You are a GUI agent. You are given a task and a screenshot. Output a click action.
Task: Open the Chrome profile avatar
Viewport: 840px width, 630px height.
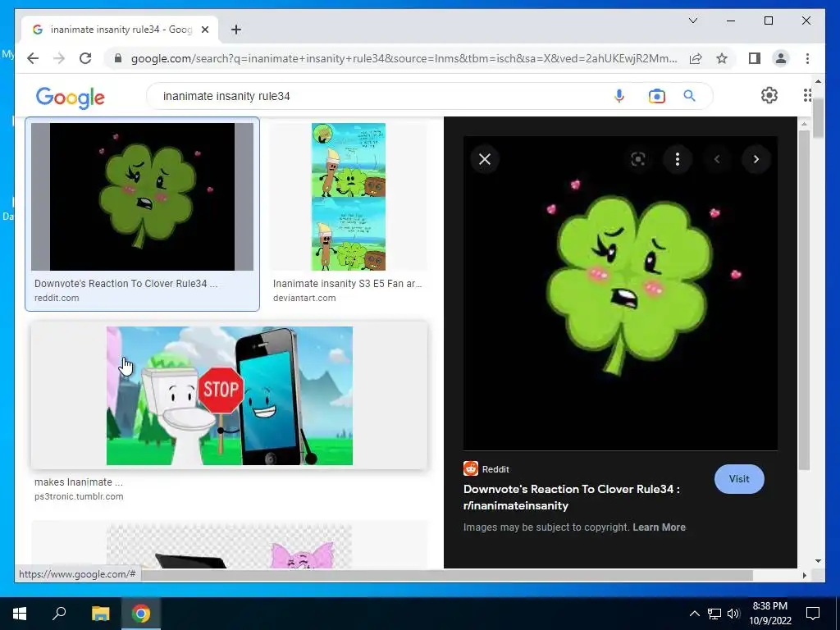tap(781, 58)
